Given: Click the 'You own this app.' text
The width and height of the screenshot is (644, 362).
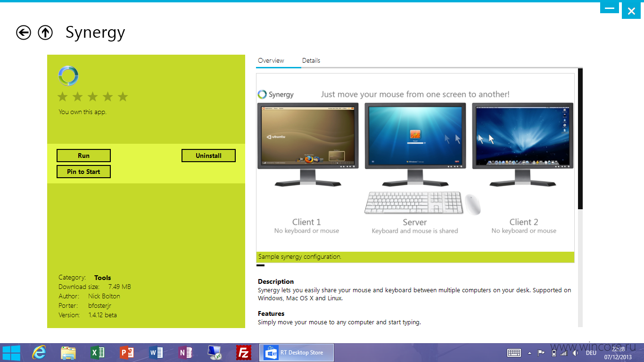Looking at the screenshot, I should coord(83,112).
